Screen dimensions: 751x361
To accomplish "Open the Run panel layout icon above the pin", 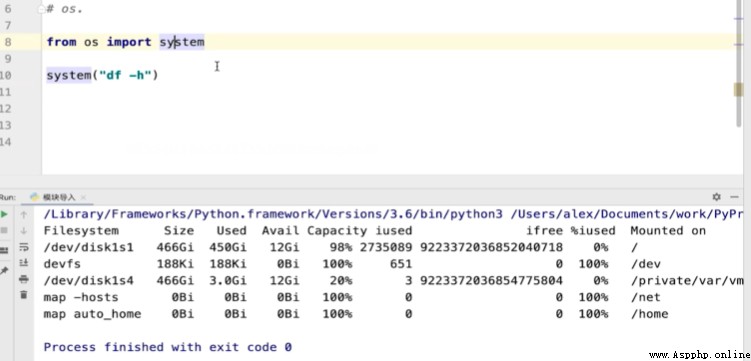I will [x=4, y=250].
